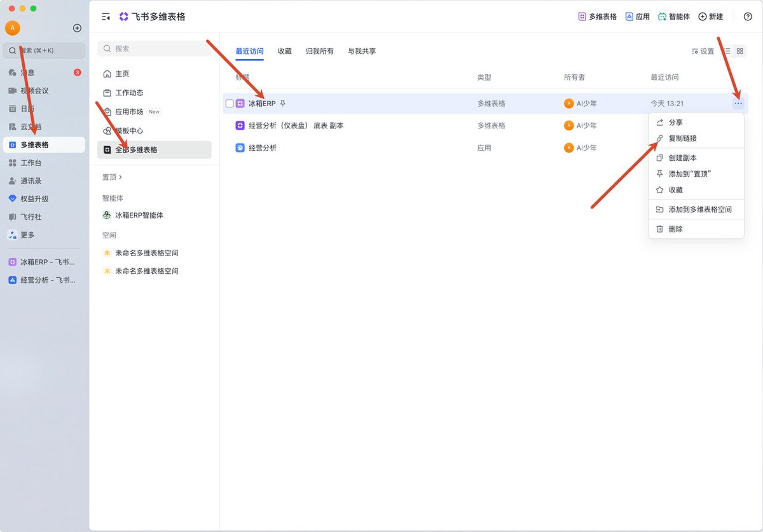Open the 日历 calendar section
Screen dimensions: 763x532
(44, 109)
